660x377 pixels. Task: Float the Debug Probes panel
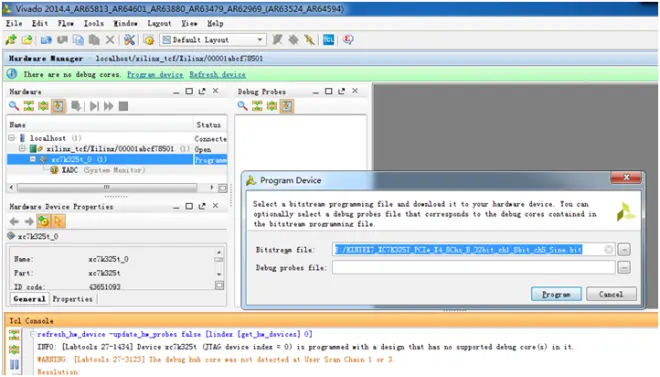coord(341,91)
